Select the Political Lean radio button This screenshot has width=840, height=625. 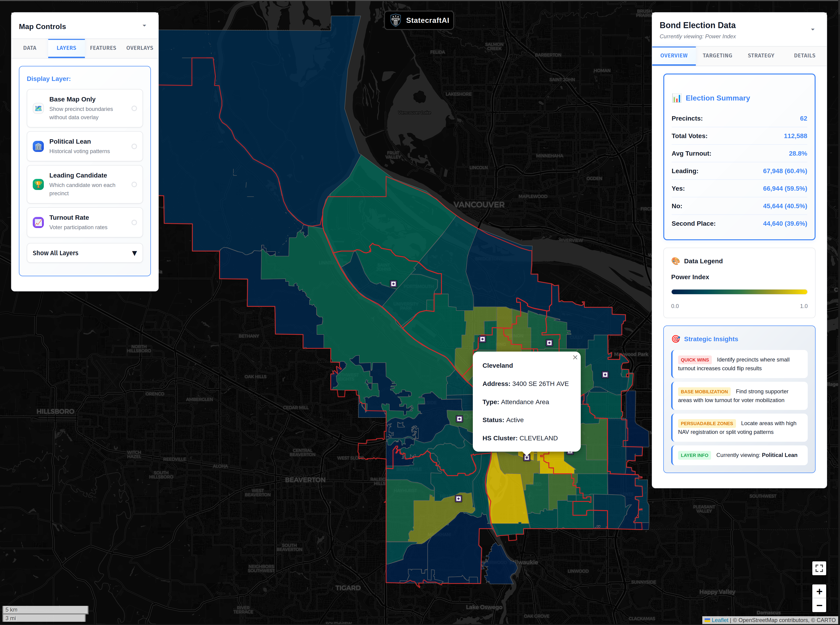click(134, 146)
